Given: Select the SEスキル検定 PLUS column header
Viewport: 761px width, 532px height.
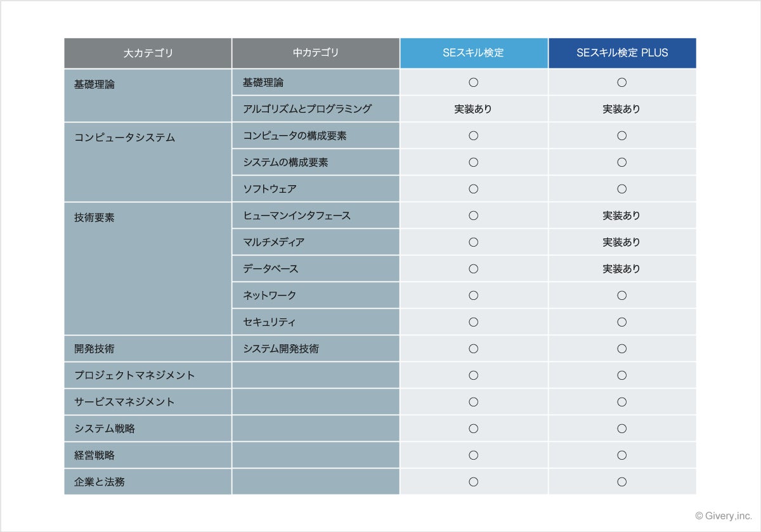Looking at the screenshot, I should point(622,53).
